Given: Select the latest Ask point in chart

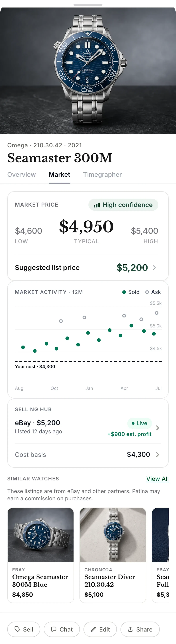Looking at the screenshot, I should coord(157,313).
